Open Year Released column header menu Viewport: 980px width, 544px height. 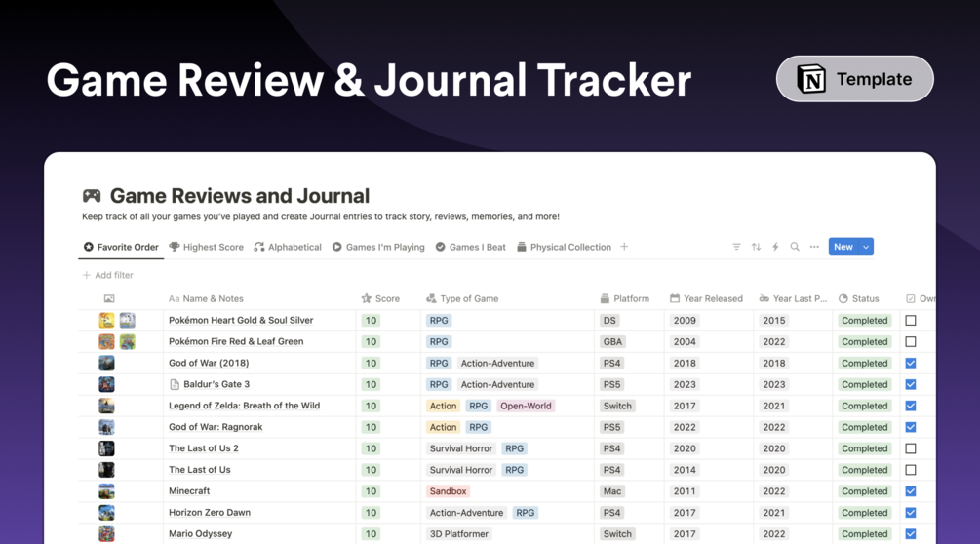706,298
